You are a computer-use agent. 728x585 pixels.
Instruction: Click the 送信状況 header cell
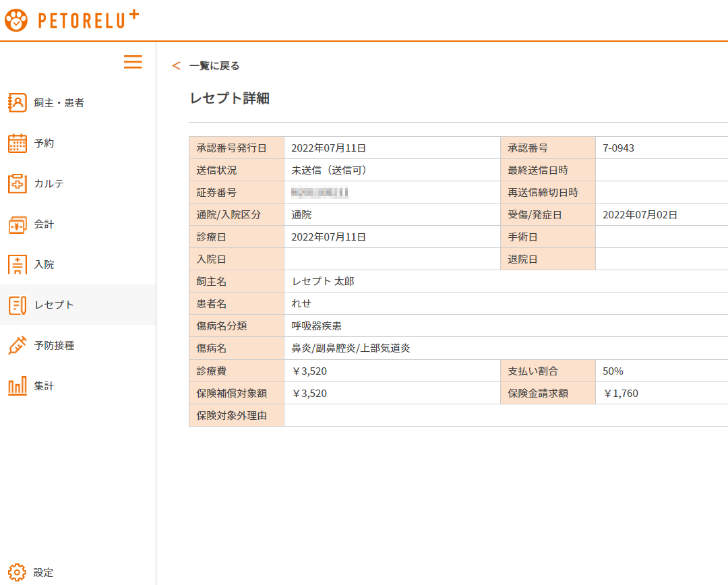[x=237, y=171]
